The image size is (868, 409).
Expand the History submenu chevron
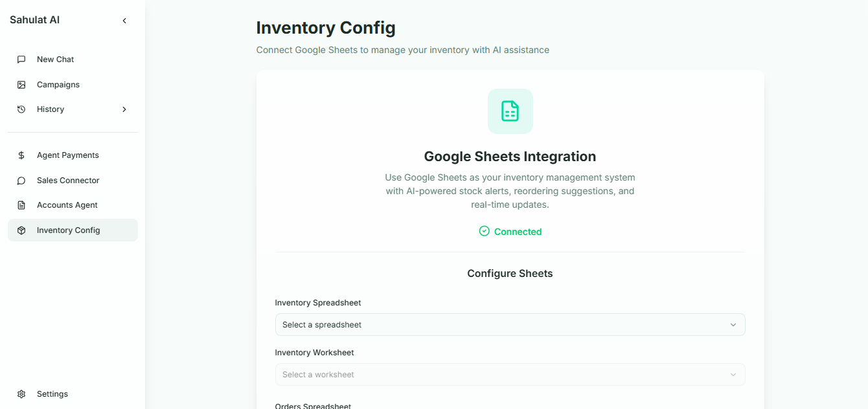(124, 109)
